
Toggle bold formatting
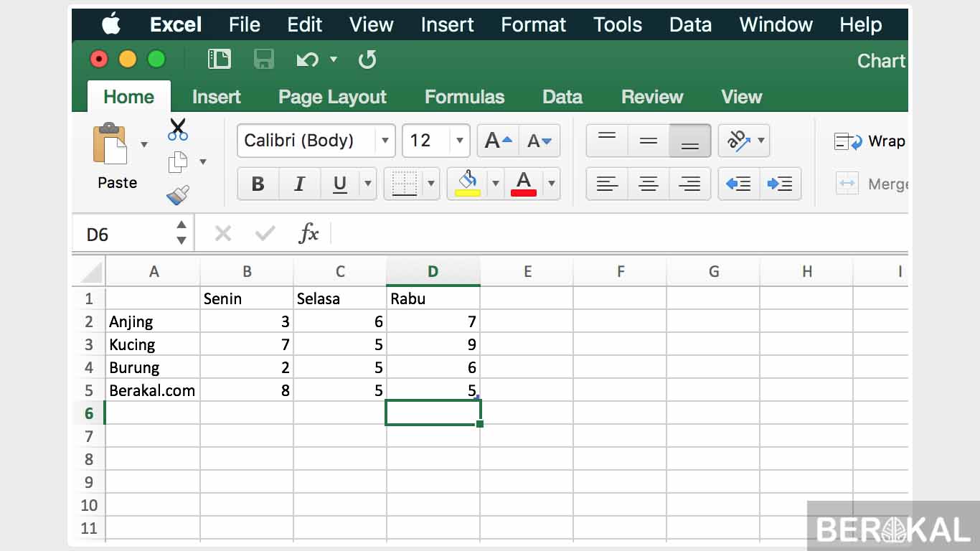pyautogui.click(x=258, y=184)
